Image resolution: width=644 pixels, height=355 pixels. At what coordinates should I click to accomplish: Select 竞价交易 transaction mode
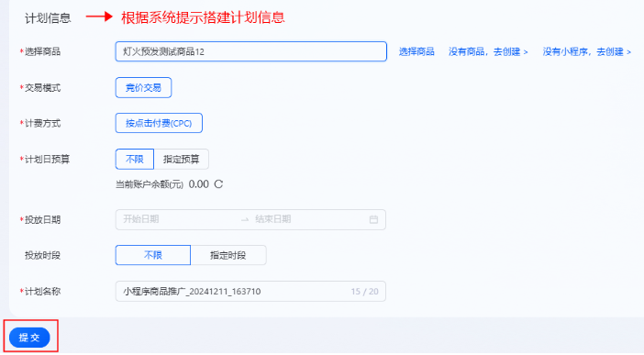point(143,87)
